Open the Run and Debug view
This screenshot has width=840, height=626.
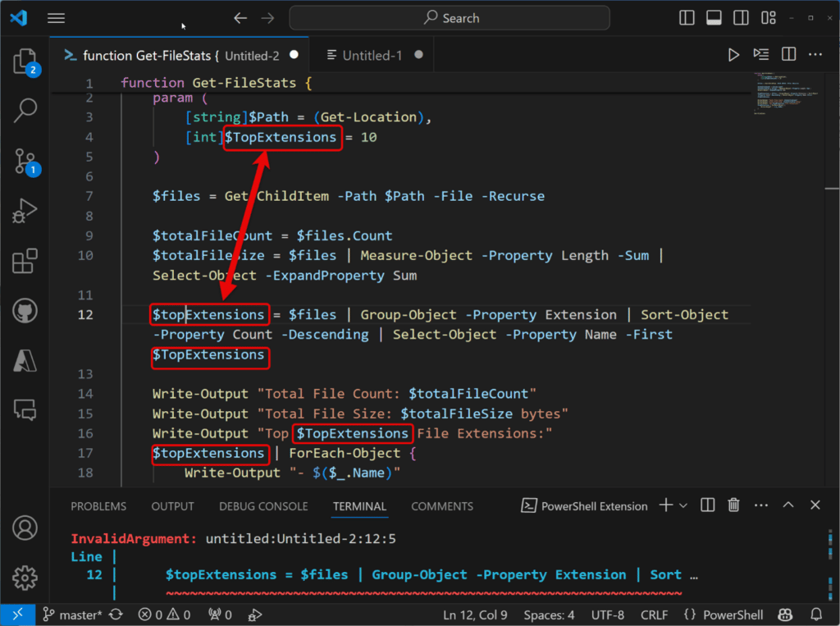coord(25,211)
